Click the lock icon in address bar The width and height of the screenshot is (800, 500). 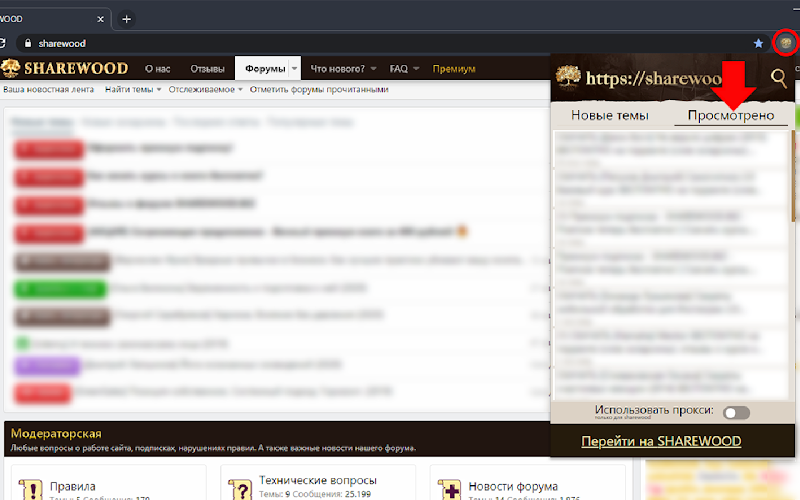click(28, 43)
